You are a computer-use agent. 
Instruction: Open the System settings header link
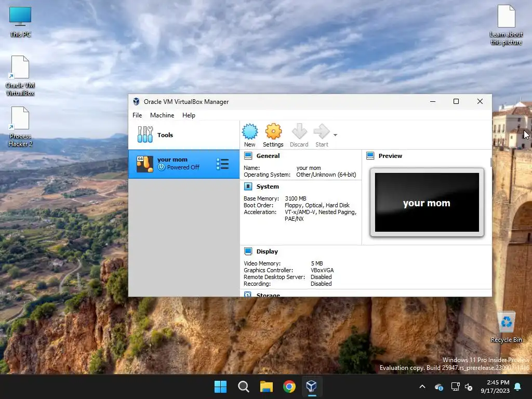pos(268,187)
